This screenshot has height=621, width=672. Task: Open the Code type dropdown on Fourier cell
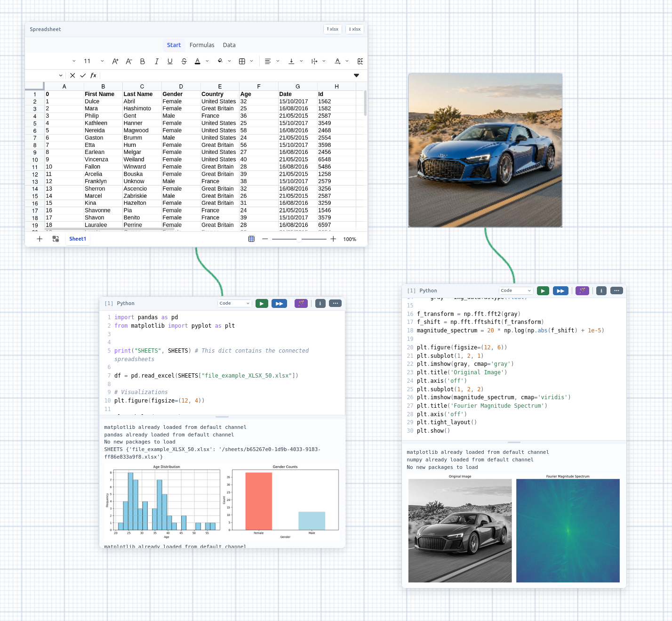tap(516, 291)
